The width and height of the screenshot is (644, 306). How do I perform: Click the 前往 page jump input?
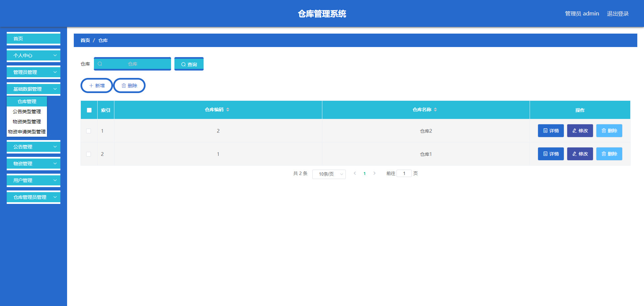404,173
